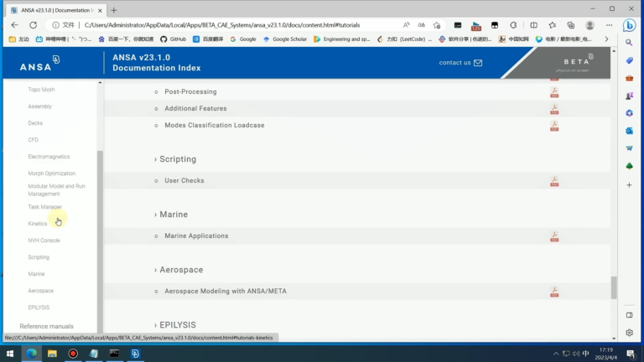Screen dimensions: 644x362
Task: Click red record app on taskbar
Action: (73, 354)
